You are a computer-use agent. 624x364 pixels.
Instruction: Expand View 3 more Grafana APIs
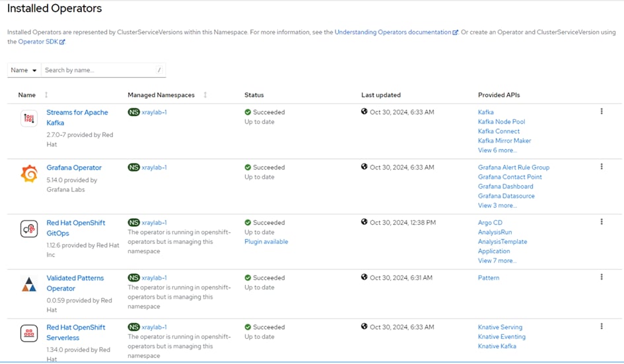pyautogui.click(x=497, y=206)
